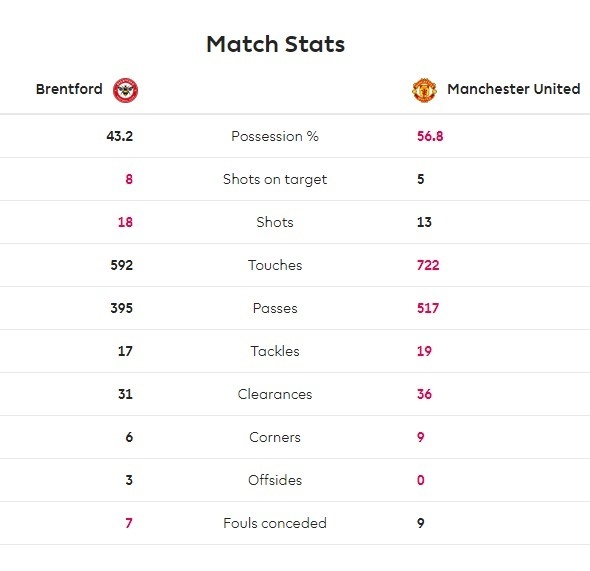Click the Shots row label
Screen dimensions: 590x571
click(275, 222)
